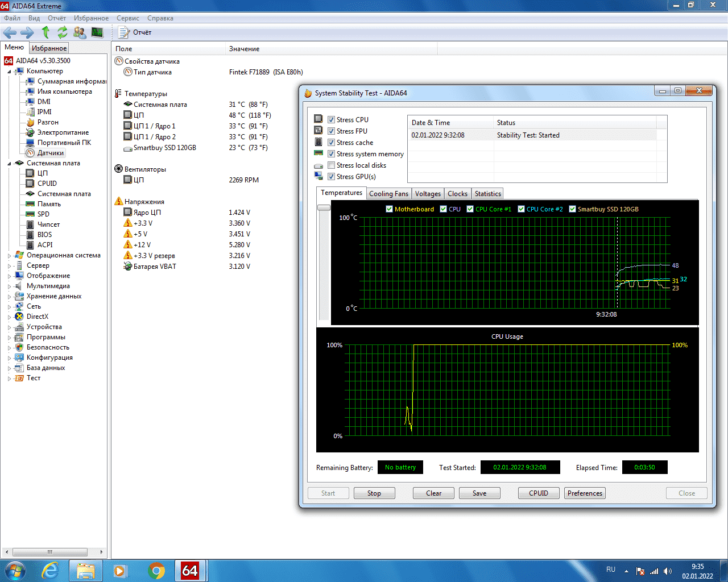Collapse the Компьютер tree node

[9, 72]
